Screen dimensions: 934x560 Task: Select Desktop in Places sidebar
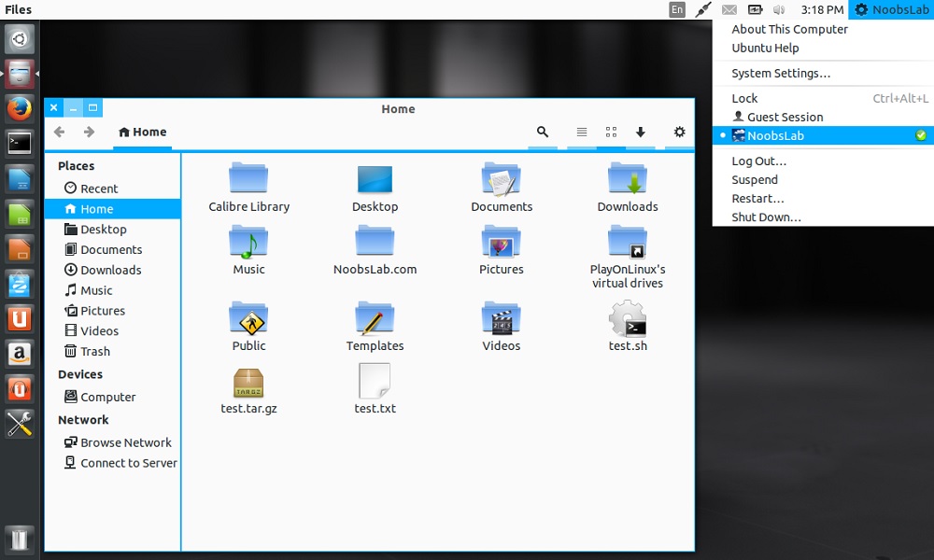click(x=113, y=229)
